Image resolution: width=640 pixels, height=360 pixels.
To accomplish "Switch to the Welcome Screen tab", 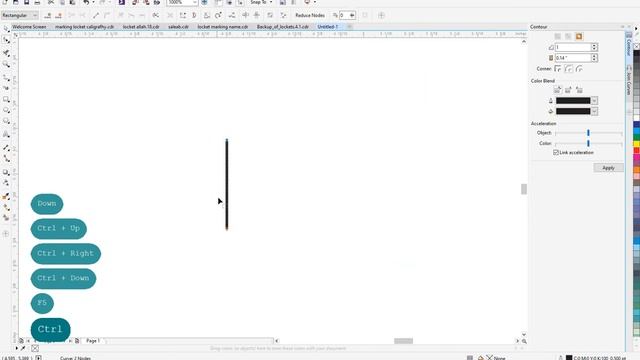I will pyautogui.click(x=29, y=27).
